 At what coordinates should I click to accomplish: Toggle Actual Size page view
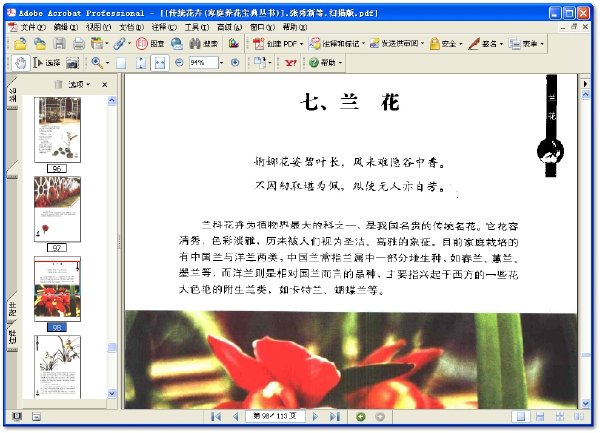pyautogui.click(x=121, y=63)
